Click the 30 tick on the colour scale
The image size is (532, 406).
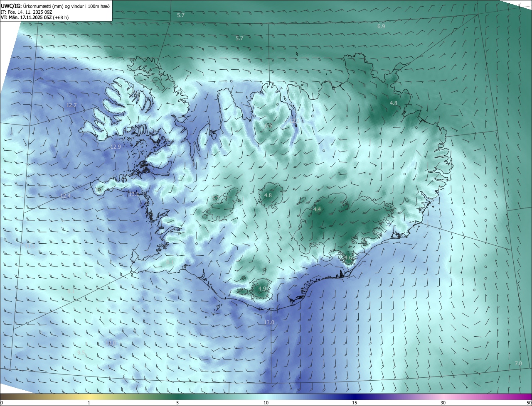(x=443, y=403)
